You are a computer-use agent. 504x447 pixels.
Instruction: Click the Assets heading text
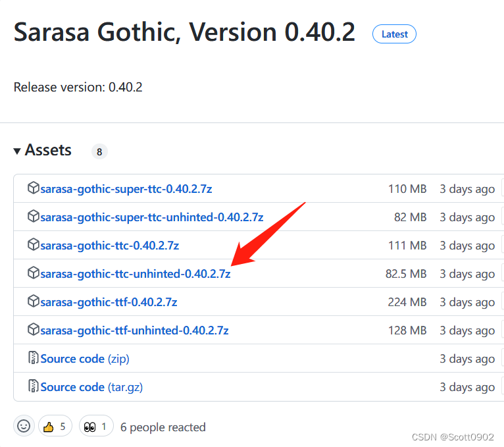[x=48, y=150]
